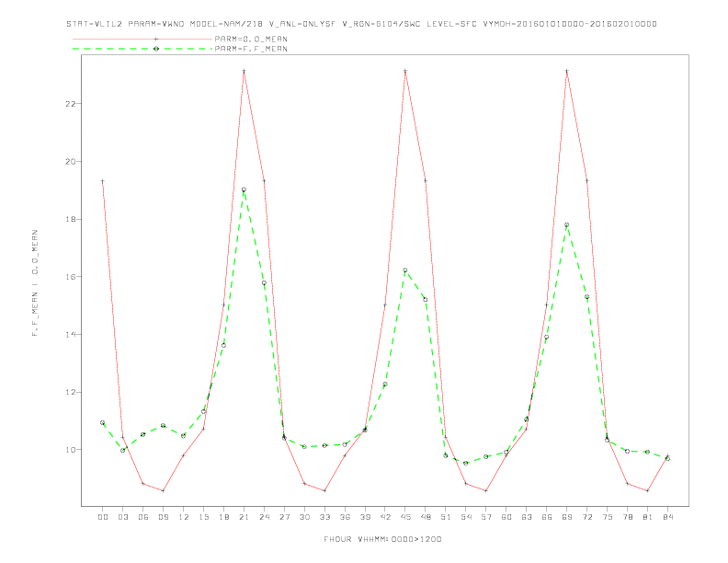Select x-axis forecast hour label 57

coord(486,517)
